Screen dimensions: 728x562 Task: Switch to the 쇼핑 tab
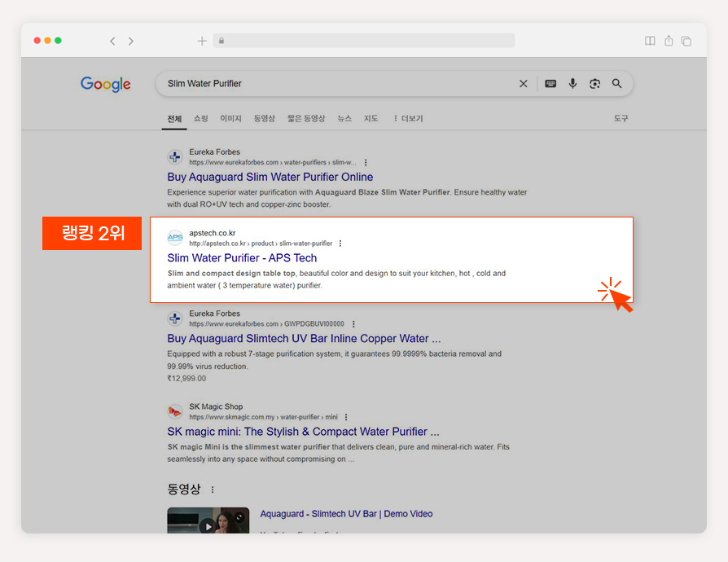coord(200,118)
